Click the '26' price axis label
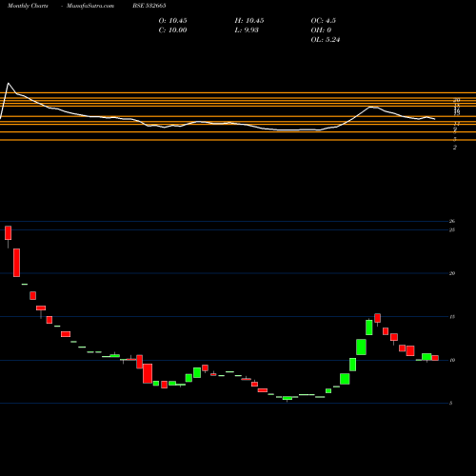This screenshot has width=476, height=476. (452, 221)
